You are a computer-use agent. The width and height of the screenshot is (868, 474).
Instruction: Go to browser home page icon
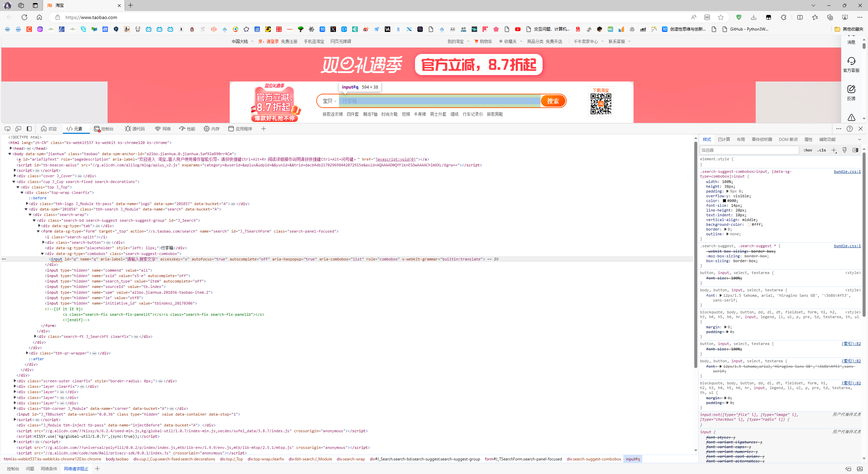coord(39,17)
